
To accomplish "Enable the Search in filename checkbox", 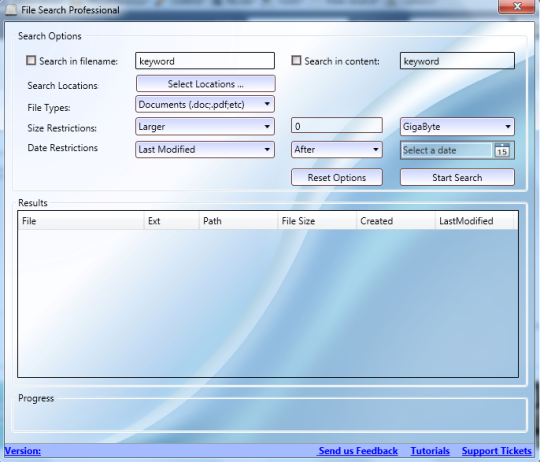I will pos(31,61).
